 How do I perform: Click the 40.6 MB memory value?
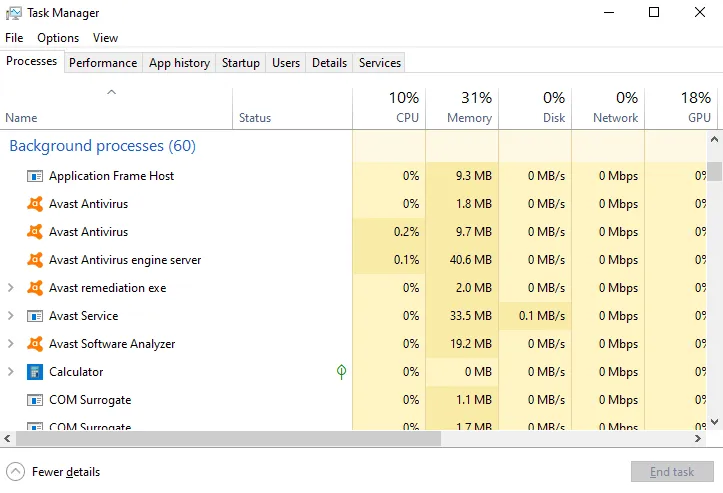pyautogui.click(x=471, y=260)
